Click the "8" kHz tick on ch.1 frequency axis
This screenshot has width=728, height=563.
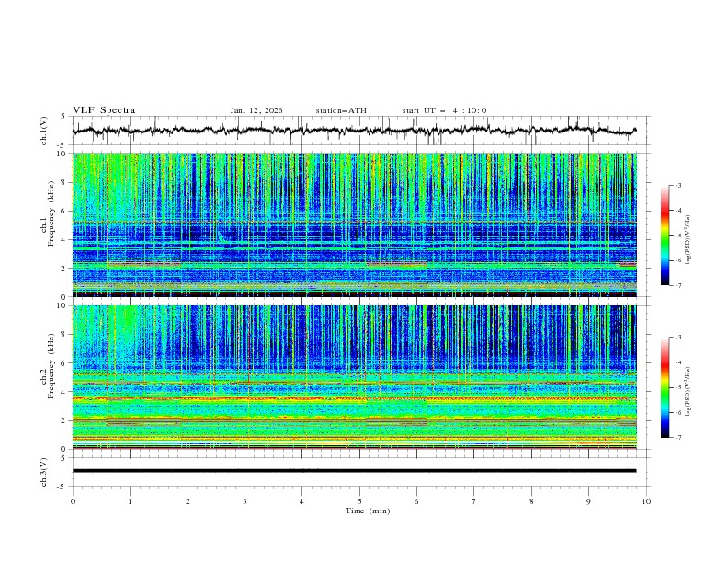coord(64,182)
